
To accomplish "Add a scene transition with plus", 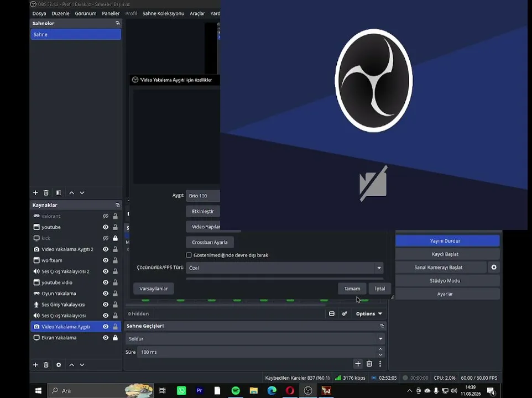I will pyautogui.click(x=358, y=364).
